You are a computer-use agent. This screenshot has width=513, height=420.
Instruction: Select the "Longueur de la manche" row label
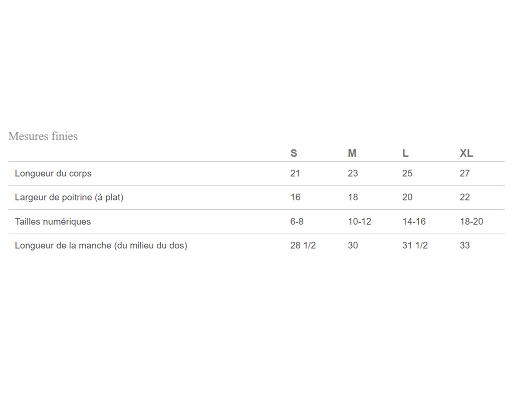pyautogui.click(x=101, y=246)
